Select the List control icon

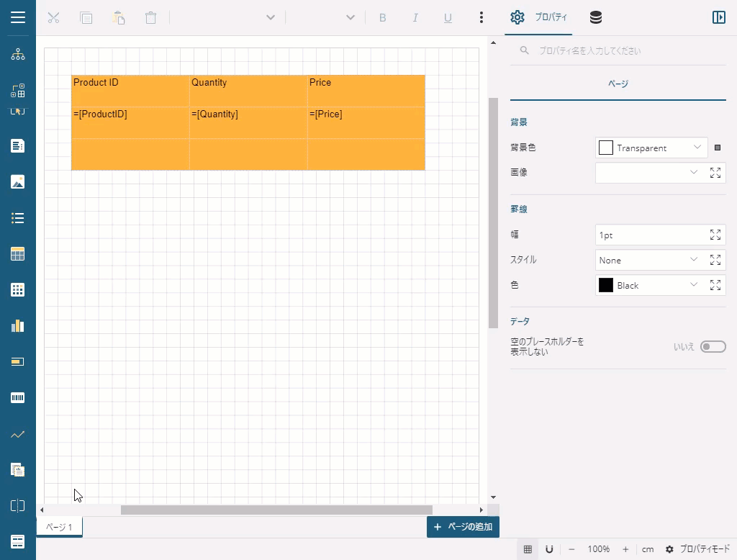click(x=18, y=218)
